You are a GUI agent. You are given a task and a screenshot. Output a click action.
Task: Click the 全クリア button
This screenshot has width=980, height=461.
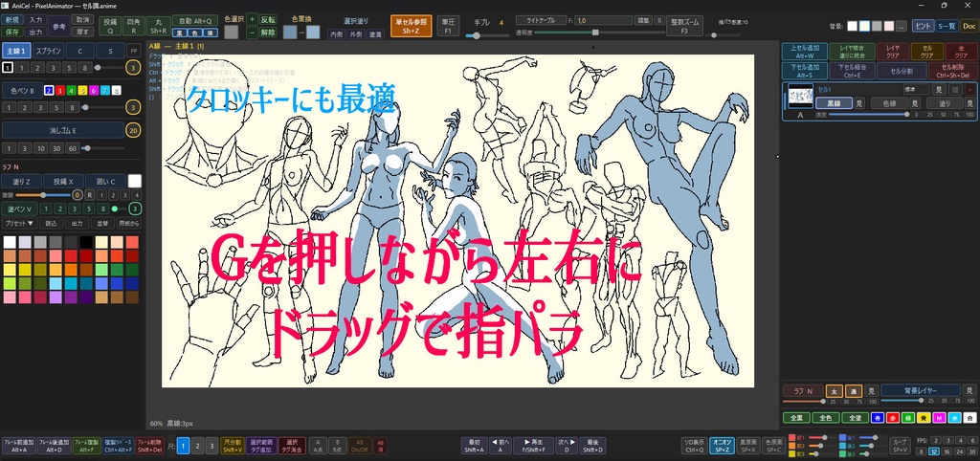(961, 52)
